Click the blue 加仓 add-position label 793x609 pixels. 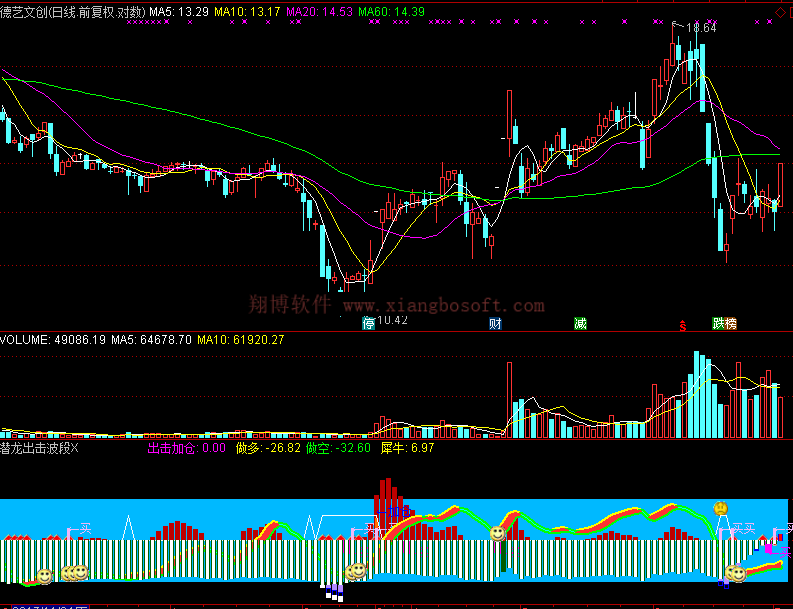(x=399, y=512)
